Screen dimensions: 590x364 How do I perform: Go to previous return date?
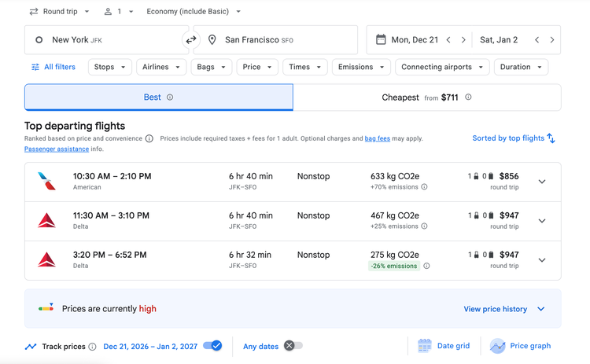[537, 40]
